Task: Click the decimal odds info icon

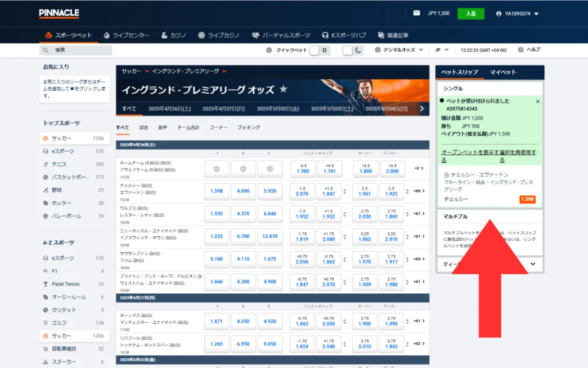Action: pos(378,50)
